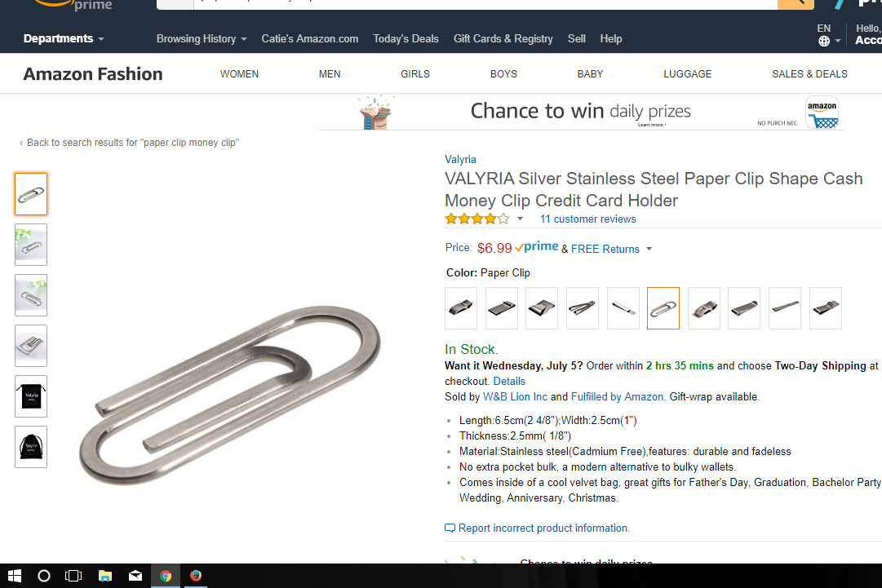Screen dimensions: 882x588
Task: Go to the LUGGAGE fashion category
Action: [687, 73]
